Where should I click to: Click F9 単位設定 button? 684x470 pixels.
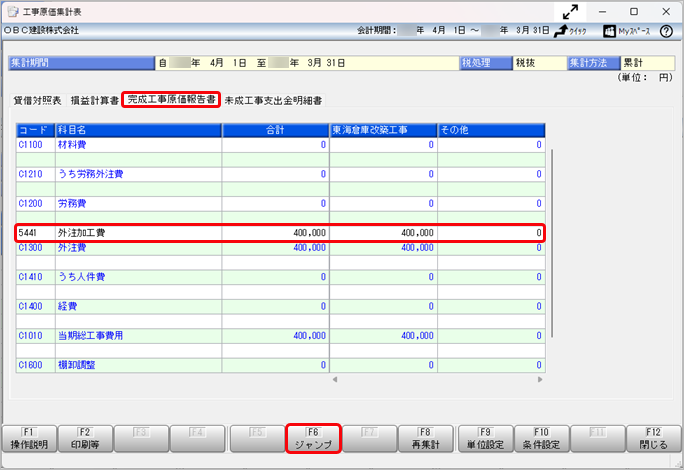(485, 439)
